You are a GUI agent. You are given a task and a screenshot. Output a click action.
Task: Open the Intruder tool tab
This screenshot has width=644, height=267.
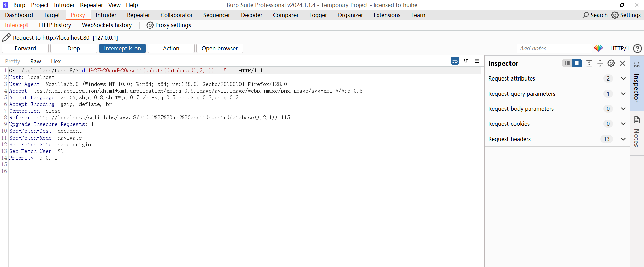click(x=106, y=15)
